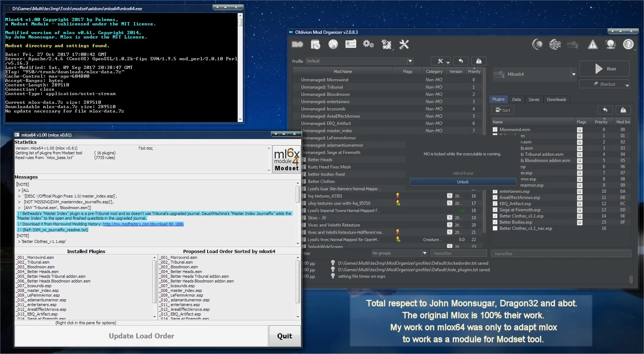Click the plugin list Namefilter field
The image size is (644, 354).
click(561, 253)
